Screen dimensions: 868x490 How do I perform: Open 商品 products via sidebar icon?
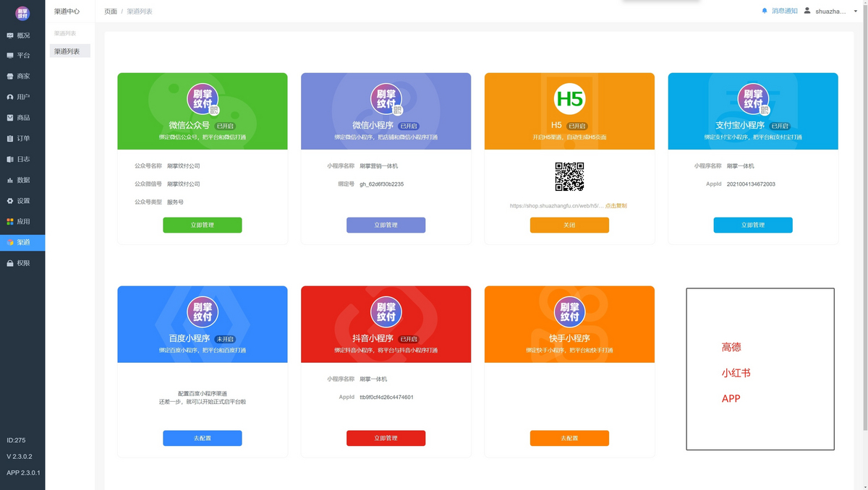pyautogui.click(x=10, y=117)
